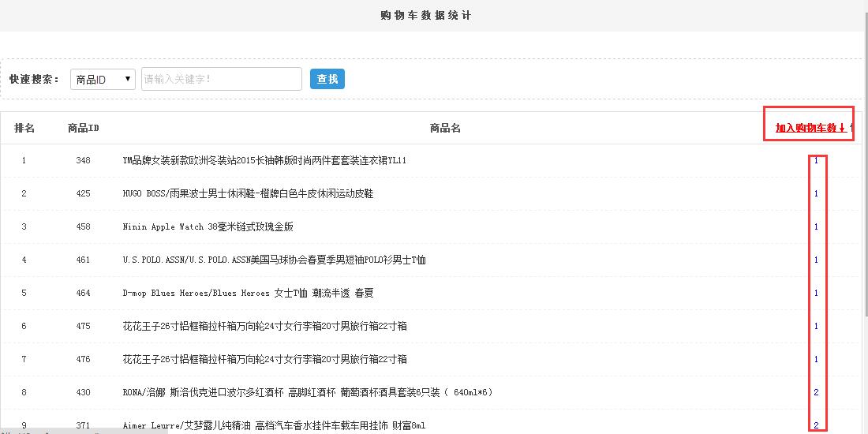The height and width of the screenshot is (434, 868).
Task: Sort by 加入购物车数 column header
Action: [811, 128]
